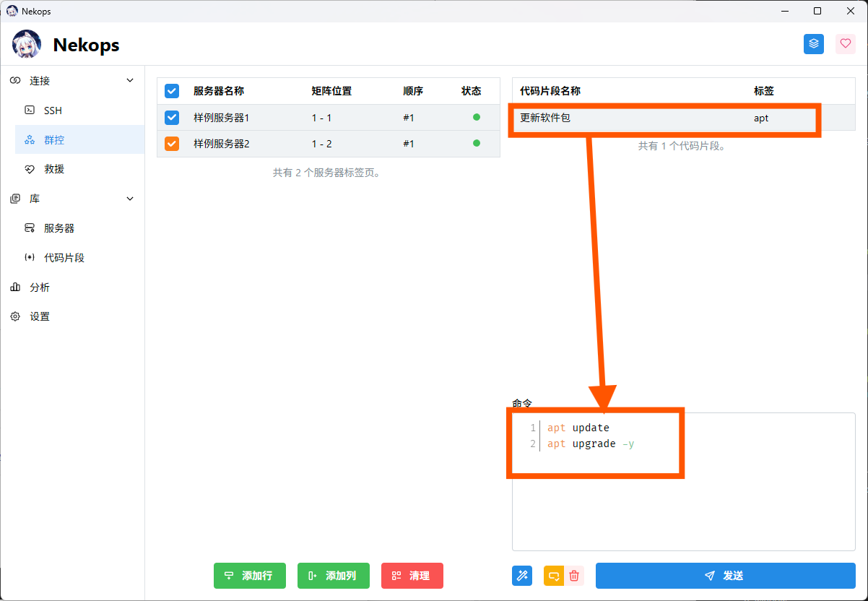The height and width of the screenshot is (601, 868).
Task: Click the red 清理 button
Action: (412, 576)
